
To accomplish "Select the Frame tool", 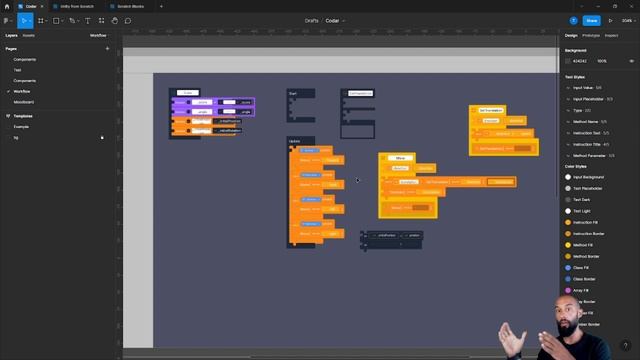I will 41,21.
